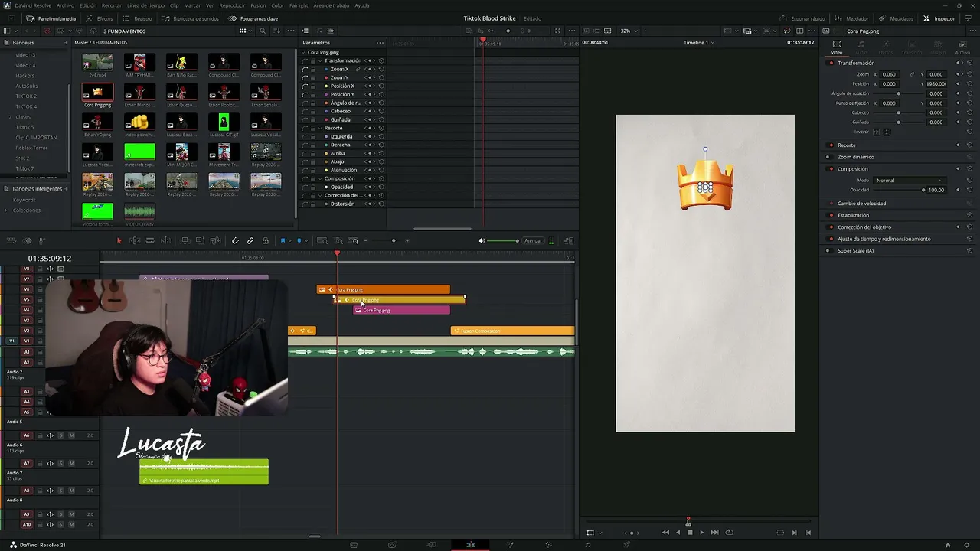Open the Video tab in the inspector

837,47
